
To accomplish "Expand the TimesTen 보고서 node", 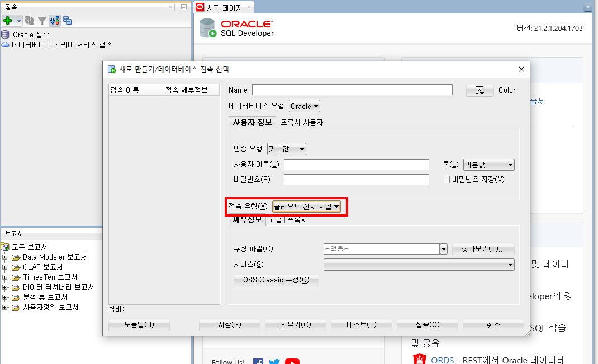I will [x=4, y=277].
